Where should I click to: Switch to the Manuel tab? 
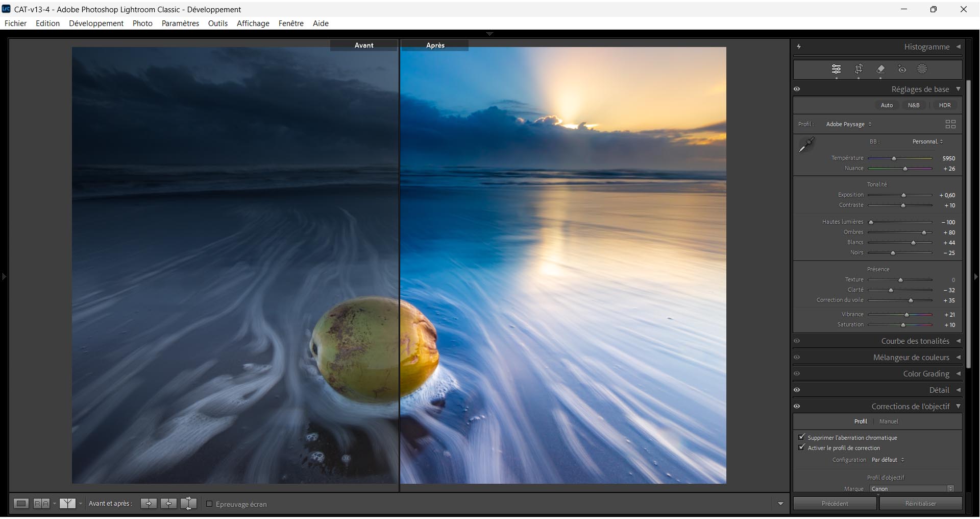(889, 421)
